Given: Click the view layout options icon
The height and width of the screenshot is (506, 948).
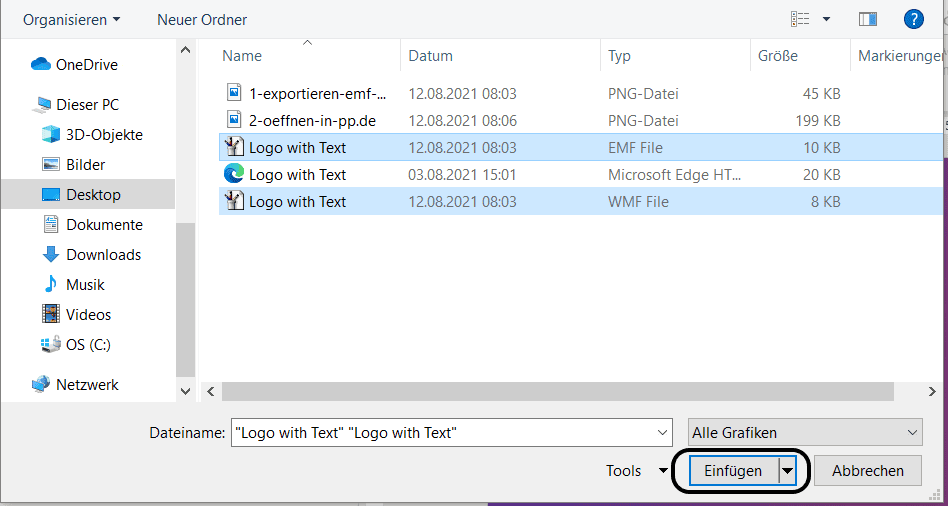Looking at the screenshot, I should pyautogui.click(x=800, y=19).
